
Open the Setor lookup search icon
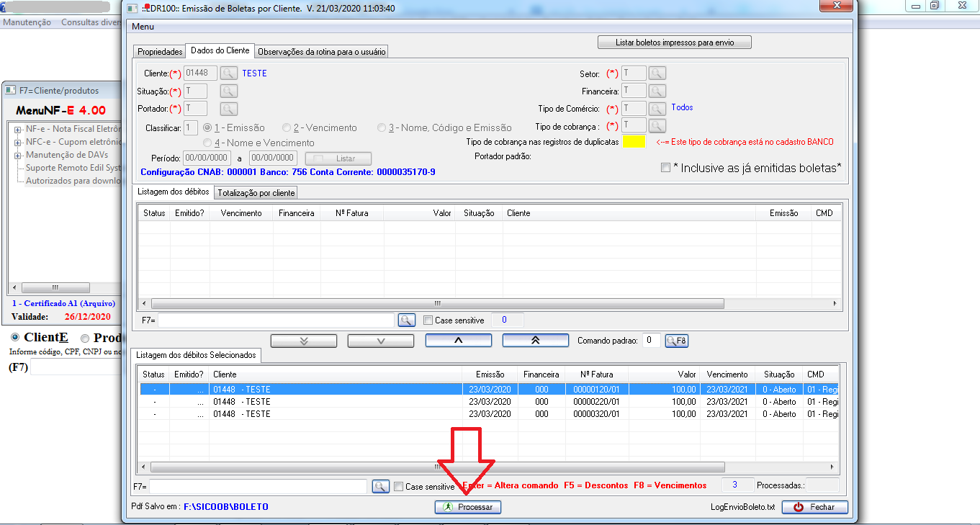[x=657, y=73]
